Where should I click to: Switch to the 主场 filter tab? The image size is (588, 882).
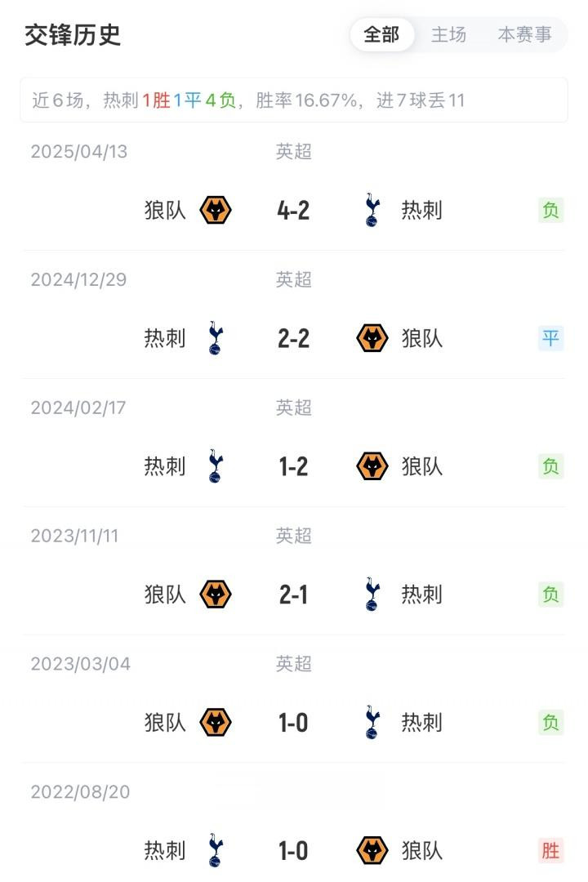[448, 35]
